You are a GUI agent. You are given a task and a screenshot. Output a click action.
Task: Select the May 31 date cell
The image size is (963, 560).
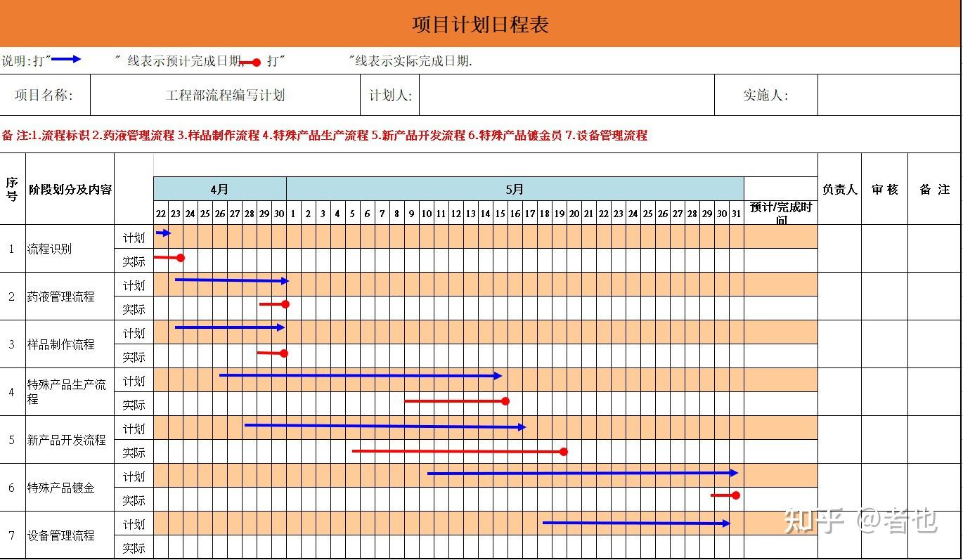[737, 213]
